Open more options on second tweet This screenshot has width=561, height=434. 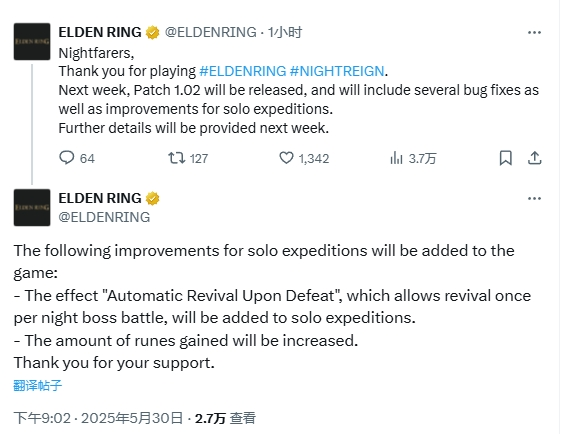coord(534,199)
